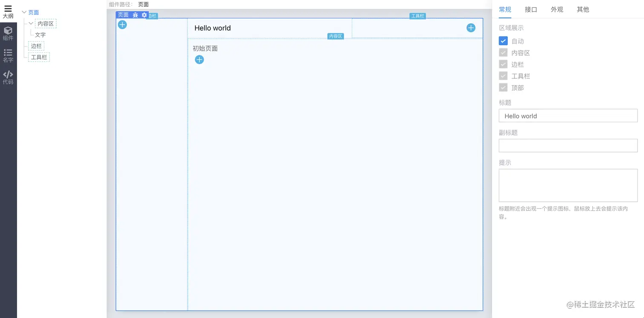
Task: Add component to toolbar area with plus
Action: [471, 28]
